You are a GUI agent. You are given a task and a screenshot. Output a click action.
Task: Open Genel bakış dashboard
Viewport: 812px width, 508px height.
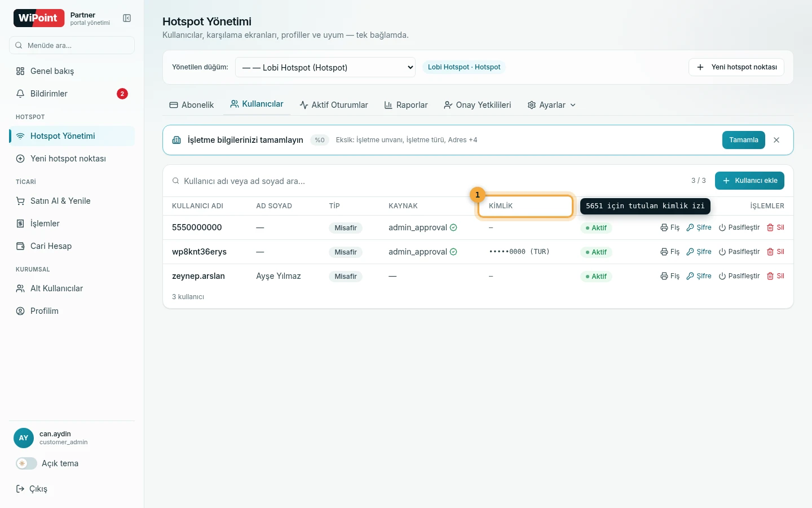[x=72, y=71]
